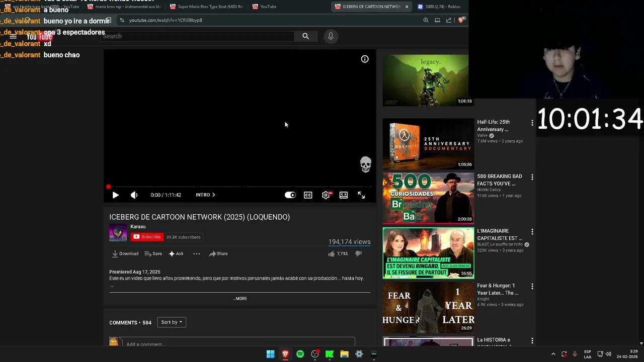
Task: Seek along the red video progress bar
Action: [239, 187]
